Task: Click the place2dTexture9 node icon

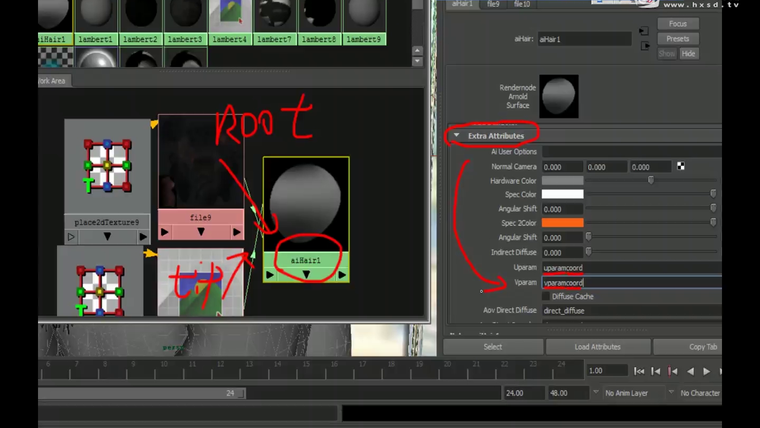Action: [107, 166]
